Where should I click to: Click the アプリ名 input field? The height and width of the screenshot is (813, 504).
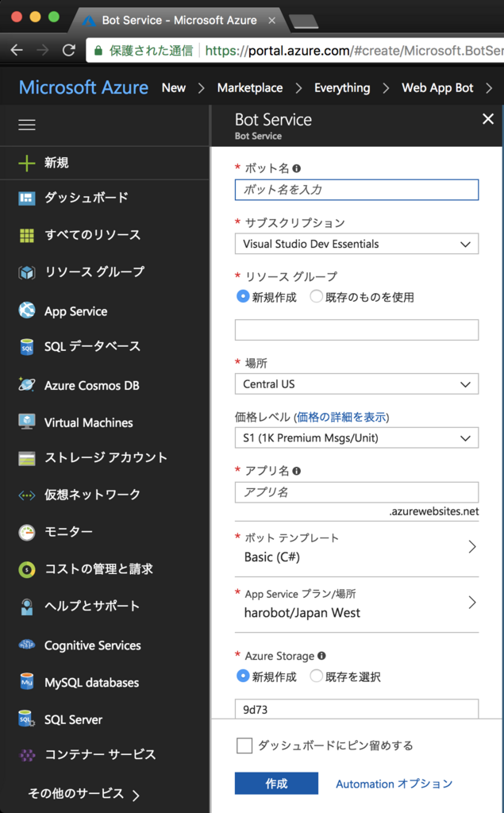(x=356, y=492)
